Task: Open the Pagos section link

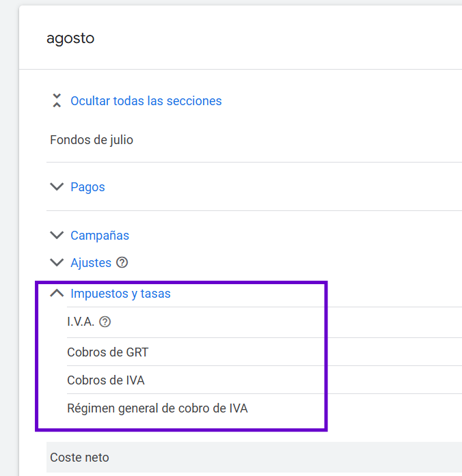Action: pos(87,186)
